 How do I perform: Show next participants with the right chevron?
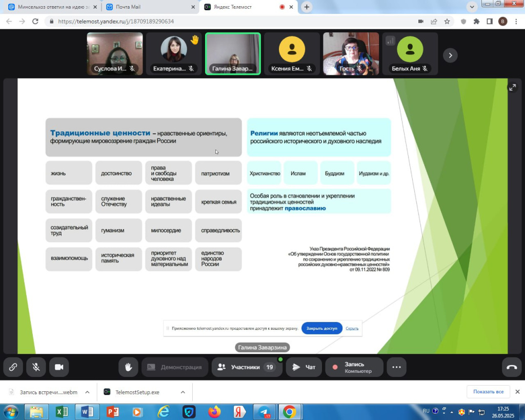(x=450, y=55)
